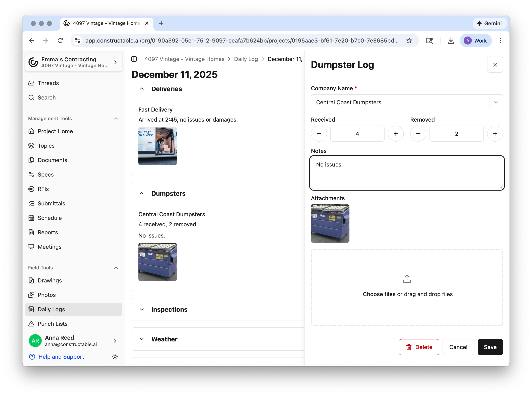The width and height of the screenshot is (532, 396).
Task: Open the Photos section
Action: tap(74, 295)
